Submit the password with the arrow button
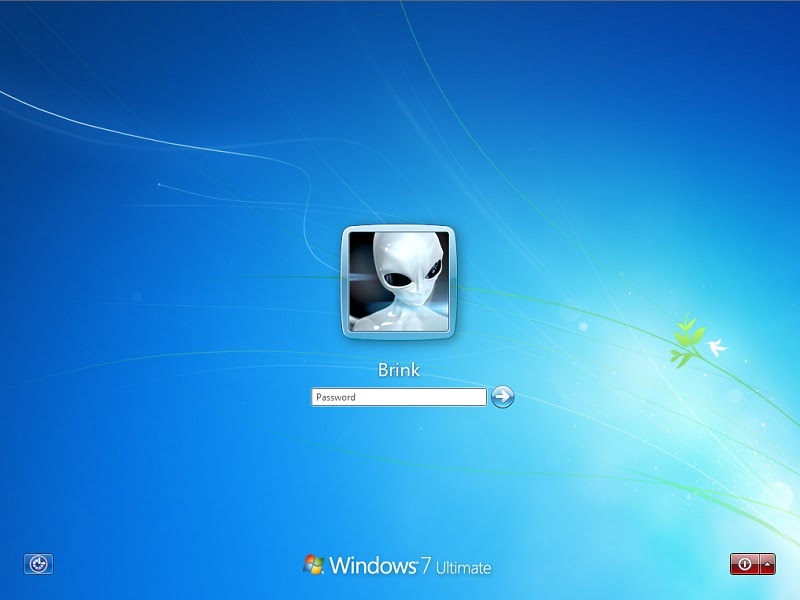 pyautogui.click(x=503, y=396)
